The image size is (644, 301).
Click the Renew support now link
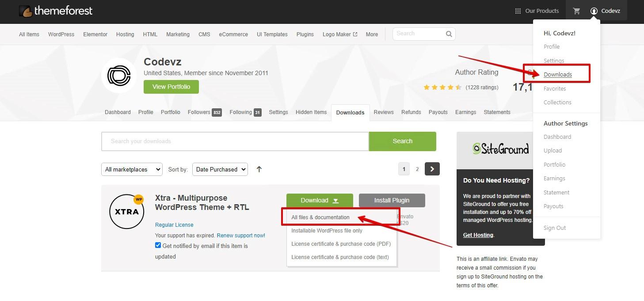(x=241, y=236)
